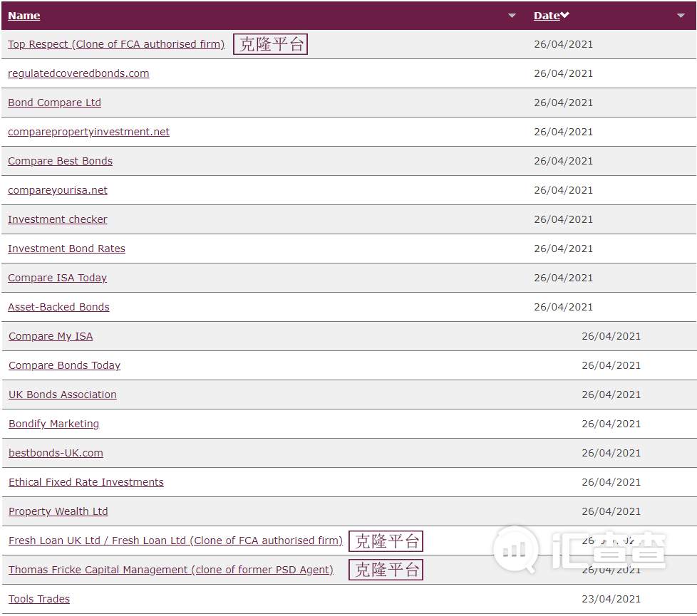Image resolution: width=697 pixels, height=616 pixels.
Task: Open the Compare ISA Today entry
Action: pos(57,278)
